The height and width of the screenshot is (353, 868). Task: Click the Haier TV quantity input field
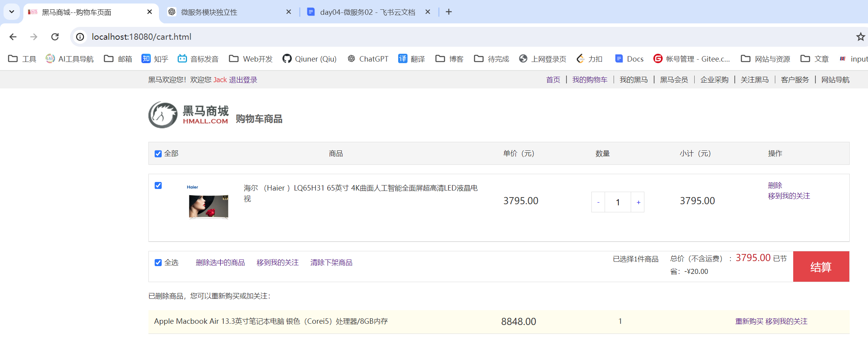618,202
